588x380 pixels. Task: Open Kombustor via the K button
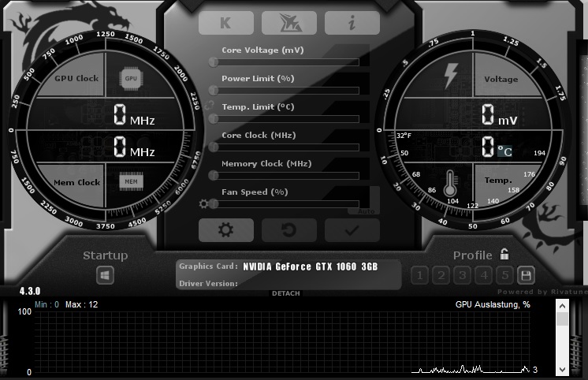pyautogui.click(x=226, y=23)
